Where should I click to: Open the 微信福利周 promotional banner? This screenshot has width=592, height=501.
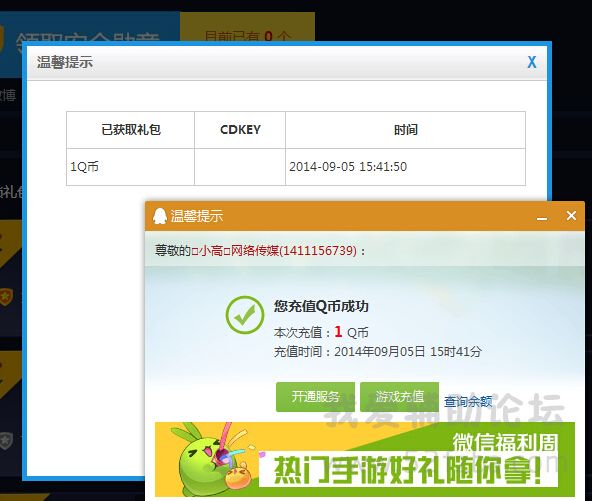coord(365,459)
